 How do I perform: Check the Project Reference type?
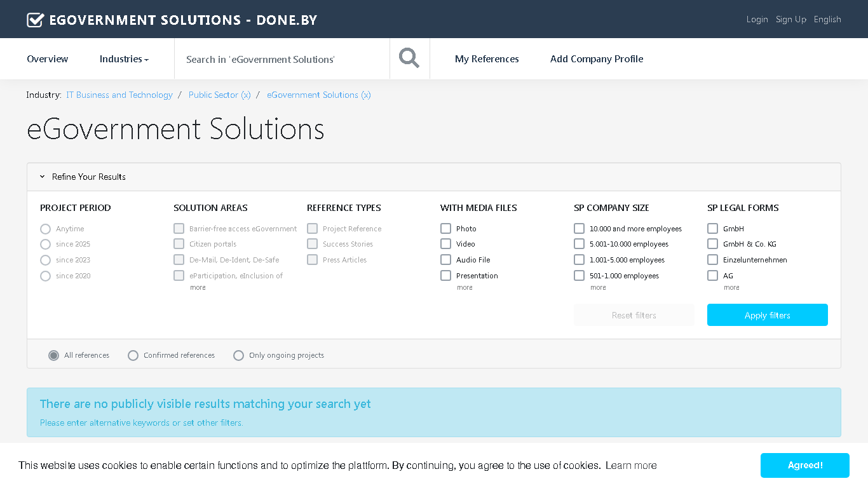pos(312,228)
